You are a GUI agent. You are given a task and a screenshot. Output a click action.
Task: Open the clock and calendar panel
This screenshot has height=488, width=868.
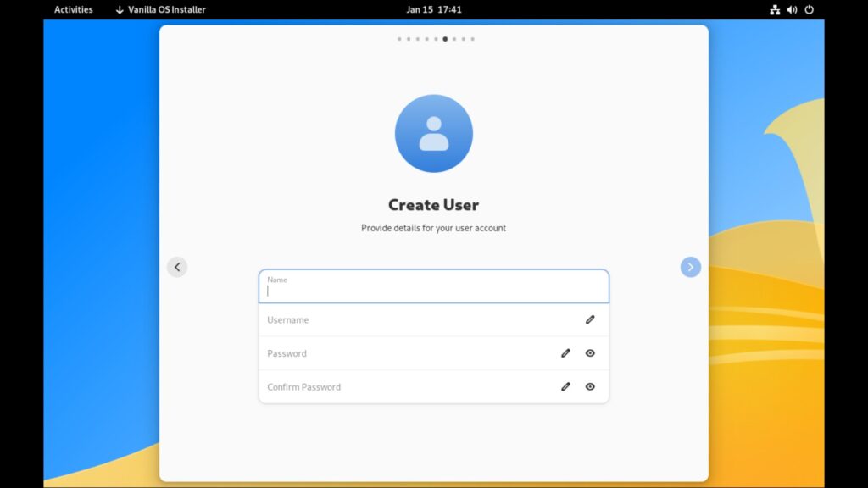tap(434, 9)
